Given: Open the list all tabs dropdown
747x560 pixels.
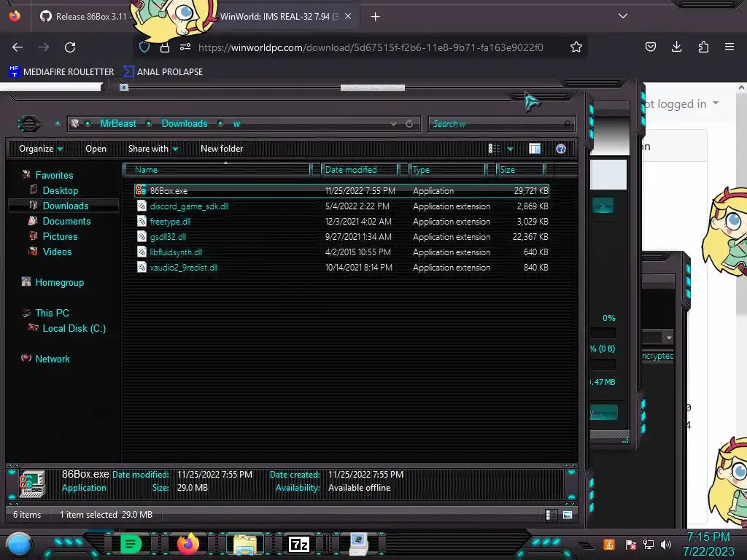Looking at the screenshot, I should (x=623, y=16).
